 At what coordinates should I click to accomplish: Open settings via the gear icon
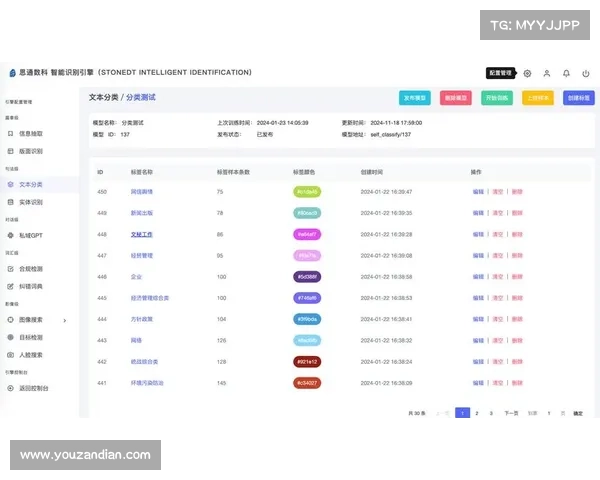(x=527, y=73)
